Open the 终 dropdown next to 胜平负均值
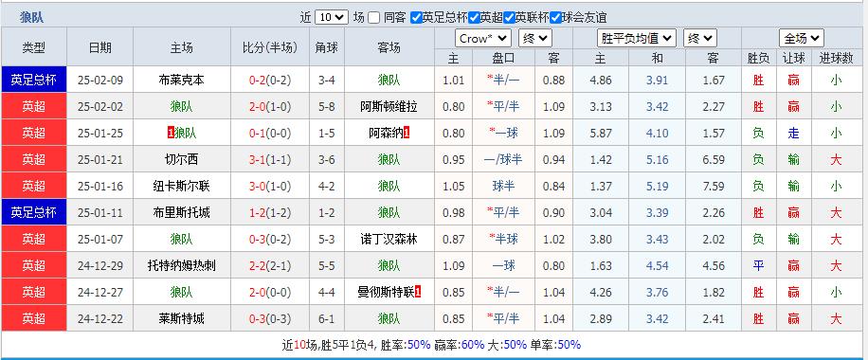This screenshot has width=868, height=360. tap(699, 38)
